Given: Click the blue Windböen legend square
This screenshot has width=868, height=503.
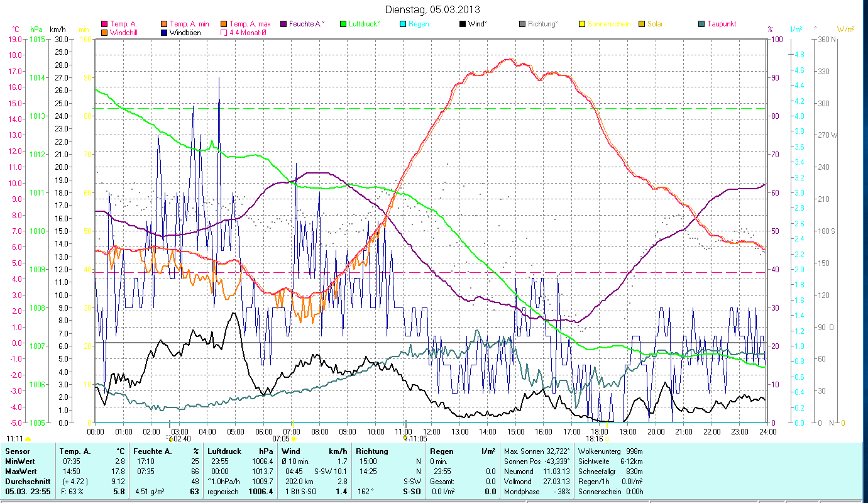Looking at the screenshot, I should (x=164, y=32).
